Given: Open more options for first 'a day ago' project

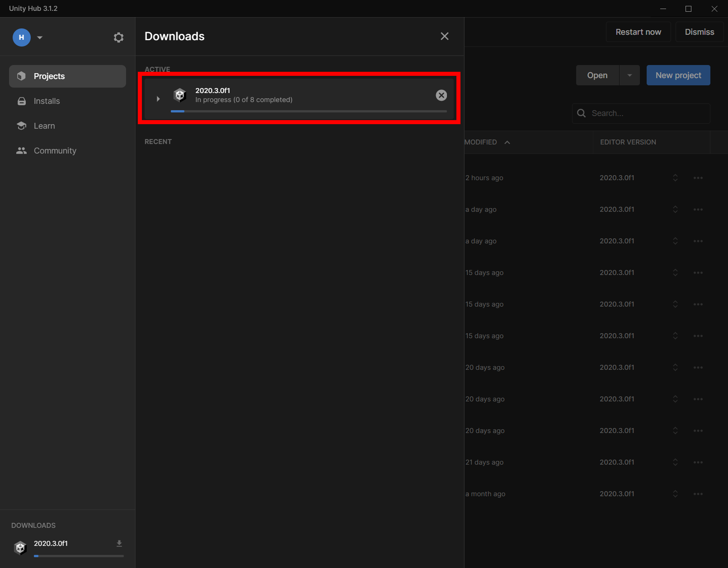Looking at the screenshot, I should [698, 210].
